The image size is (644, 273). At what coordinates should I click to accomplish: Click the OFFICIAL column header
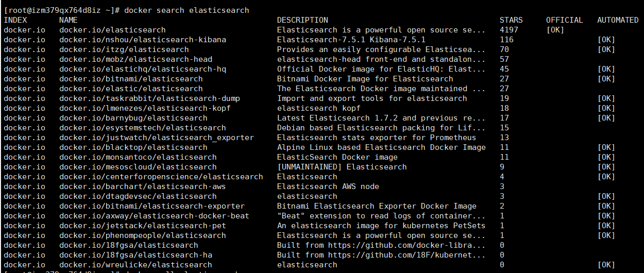pyautogui.click(x=564, y=20)
